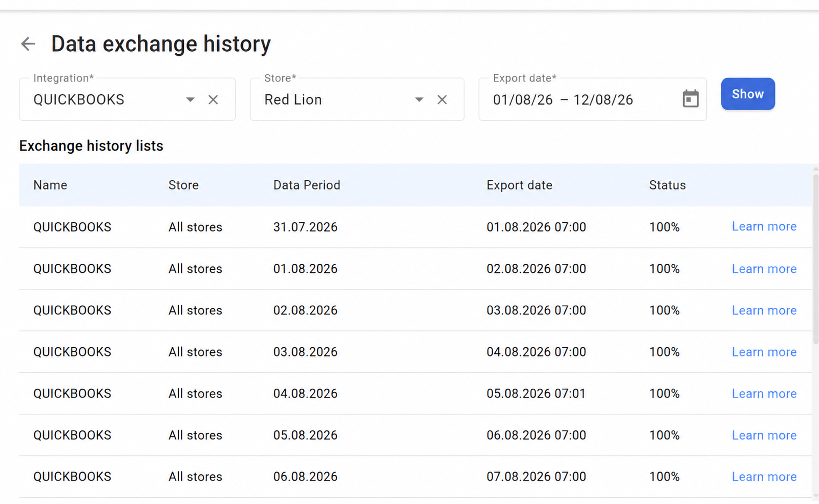Screen dimensions: 819x504
Task: Click the Red Lion store field text
Action: tap(293, 99)
